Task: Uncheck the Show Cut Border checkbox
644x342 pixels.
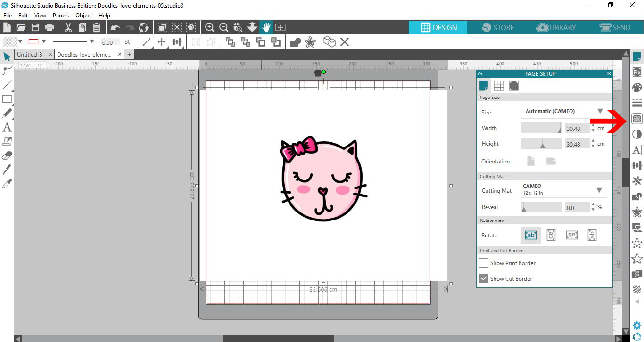Action: (484, 278)
